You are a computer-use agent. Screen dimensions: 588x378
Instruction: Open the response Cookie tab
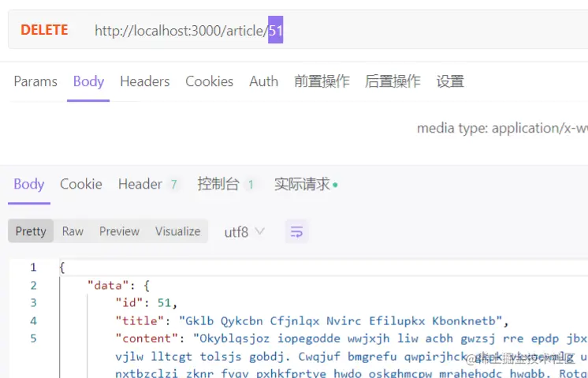[81, 184]
